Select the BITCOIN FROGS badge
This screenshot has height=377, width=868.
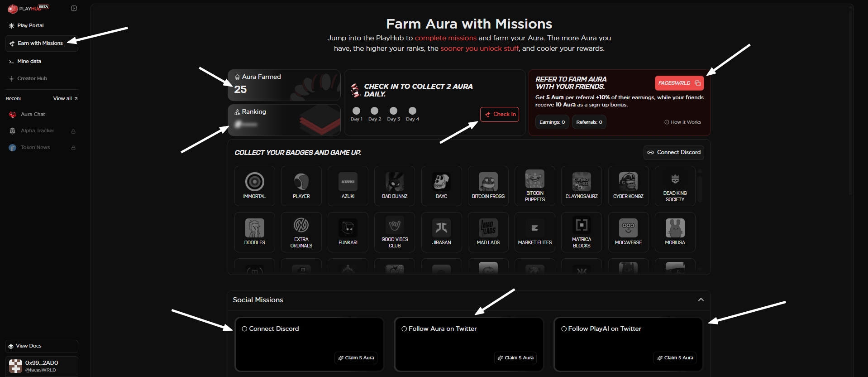[x=488, y=186]
